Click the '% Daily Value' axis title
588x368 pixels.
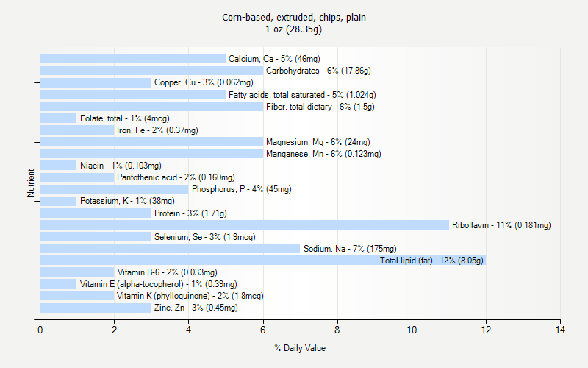coord(300,348)
